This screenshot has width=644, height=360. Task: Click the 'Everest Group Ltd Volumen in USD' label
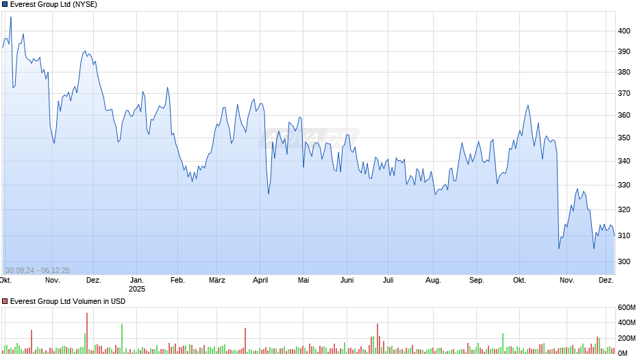point(68,301)
